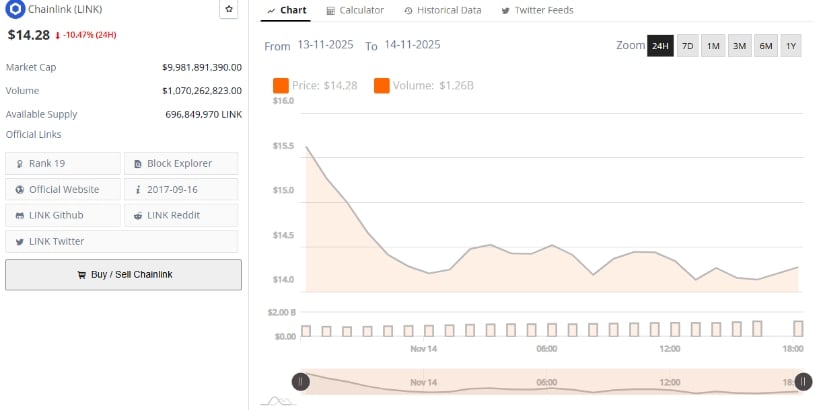Open the Twitter Feeds tab
This screenshot has height=410, width=825.
538,10
